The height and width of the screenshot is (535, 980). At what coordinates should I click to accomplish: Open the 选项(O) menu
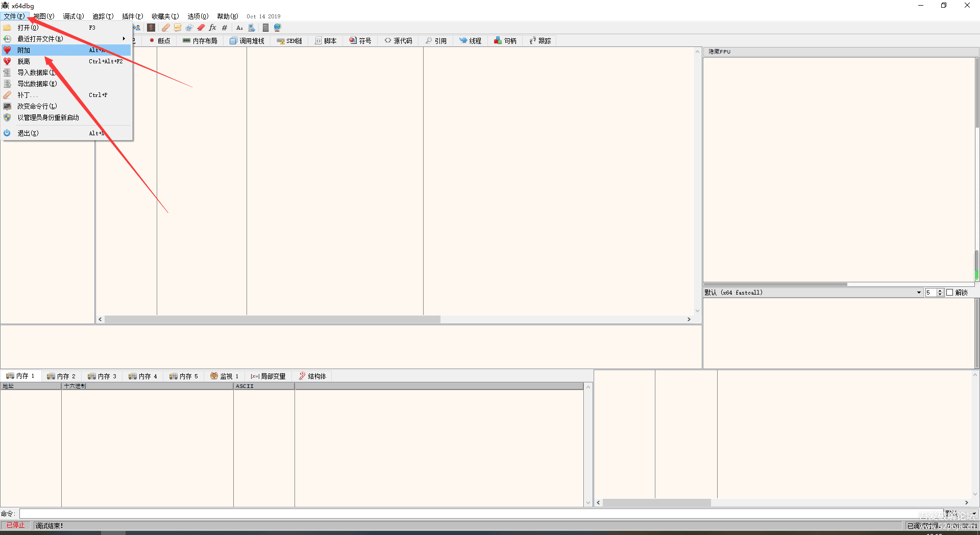(x=198, y=16)
